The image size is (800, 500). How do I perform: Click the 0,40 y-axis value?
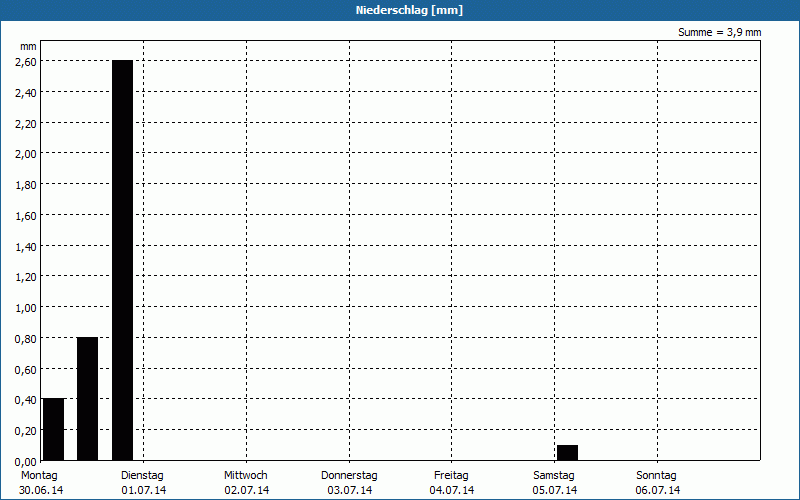tap(26, 401)
